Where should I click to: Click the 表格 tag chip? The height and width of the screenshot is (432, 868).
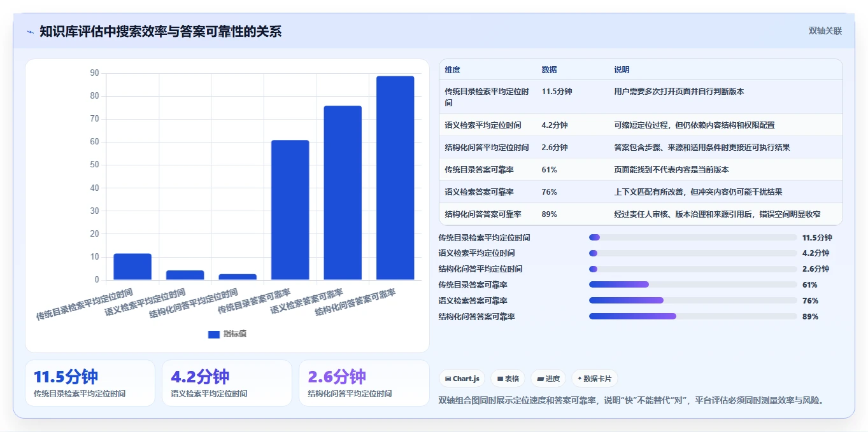pyautogui.click(x=508, y=379)
